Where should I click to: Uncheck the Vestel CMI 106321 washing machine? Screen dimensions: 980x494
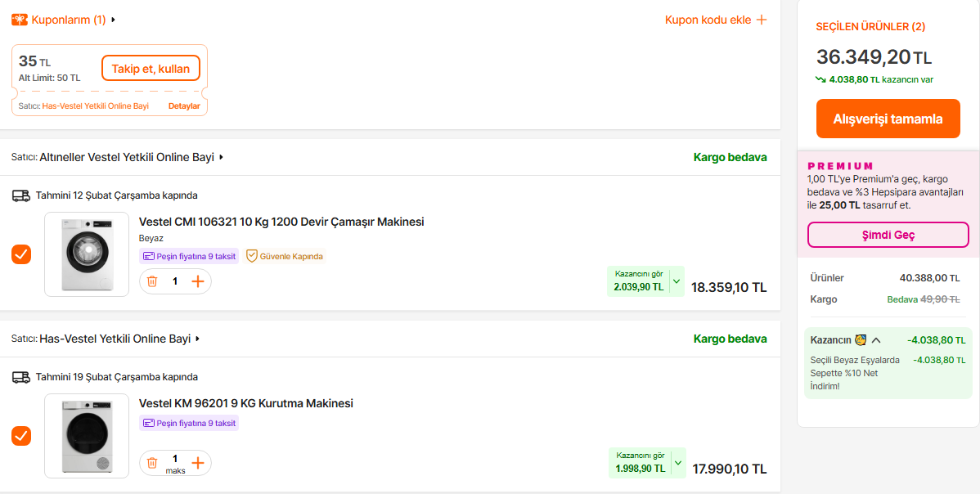[x=21, y=255]
